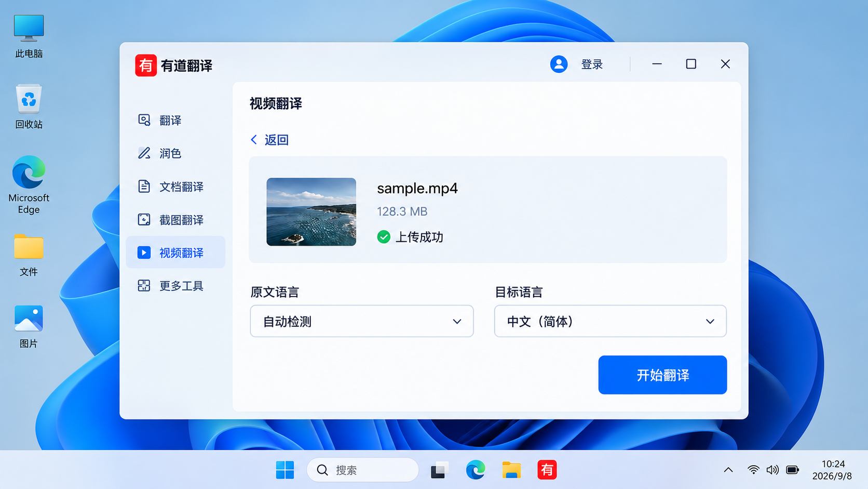Screen dimensions: 868x489
Task: Open File Explorer from the taskbar
Action: tap(511, 470)
